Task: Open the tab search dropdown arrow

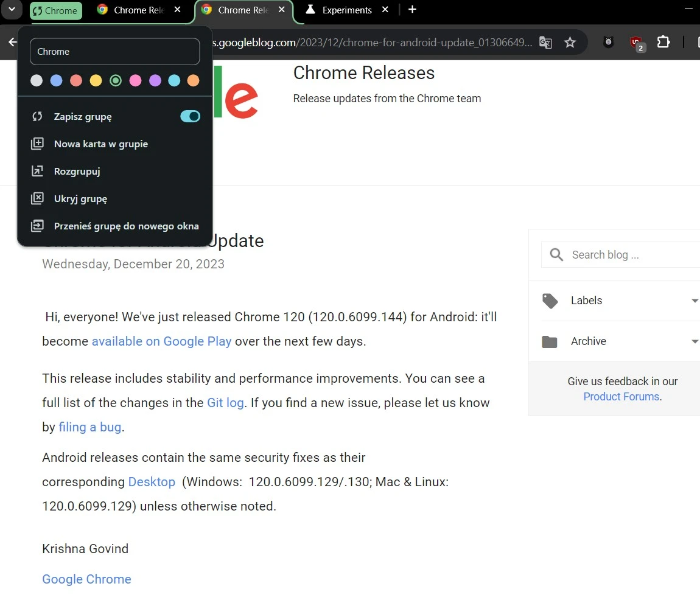Action: 12,9
